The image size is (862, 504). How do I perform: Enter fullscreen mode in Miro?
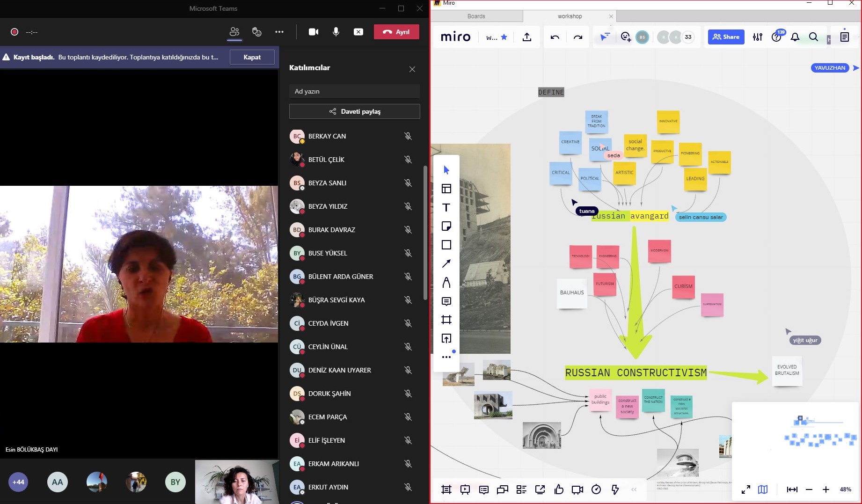746,489
